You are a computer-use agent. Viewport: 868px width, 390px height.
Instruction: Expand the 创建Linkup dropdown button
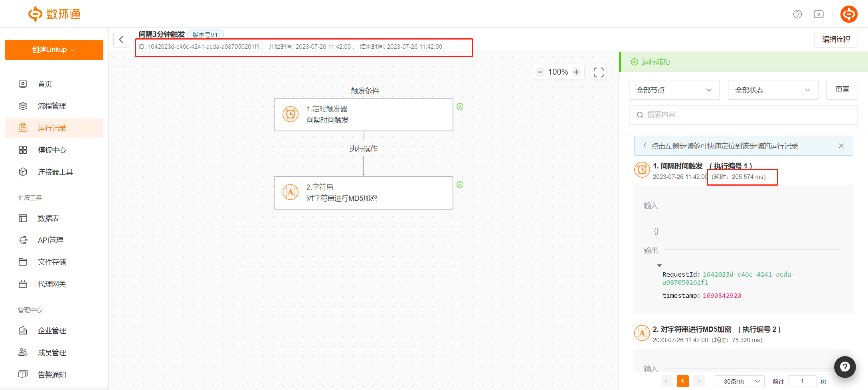tap(54, 49)
